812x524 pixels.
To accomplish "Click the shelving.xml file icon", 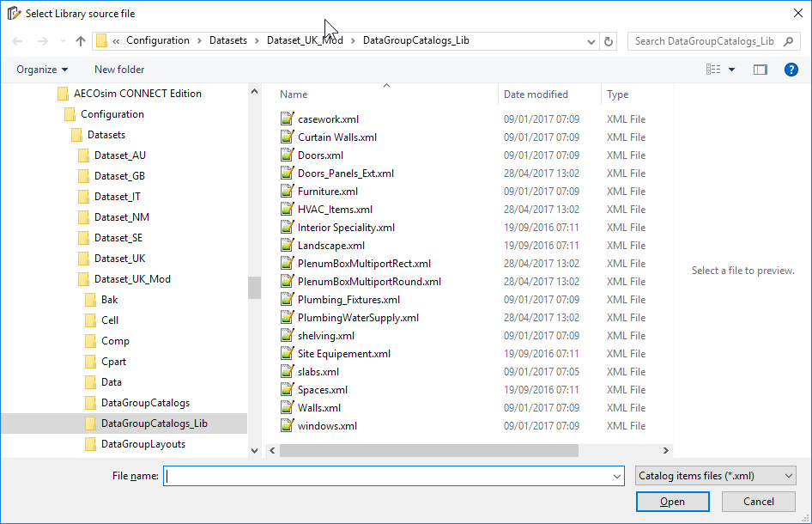I will coord(287,335).
